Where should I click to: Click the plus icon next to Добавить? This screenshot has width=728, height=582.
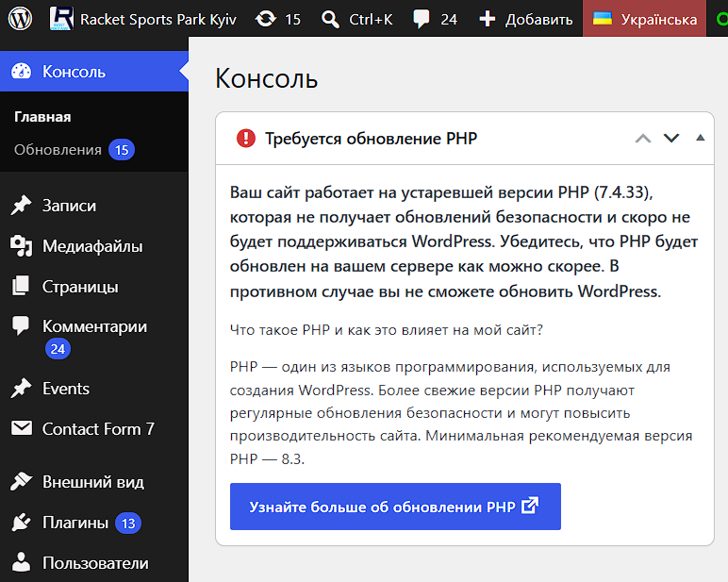pyautogui.click(x=488, y=19)
